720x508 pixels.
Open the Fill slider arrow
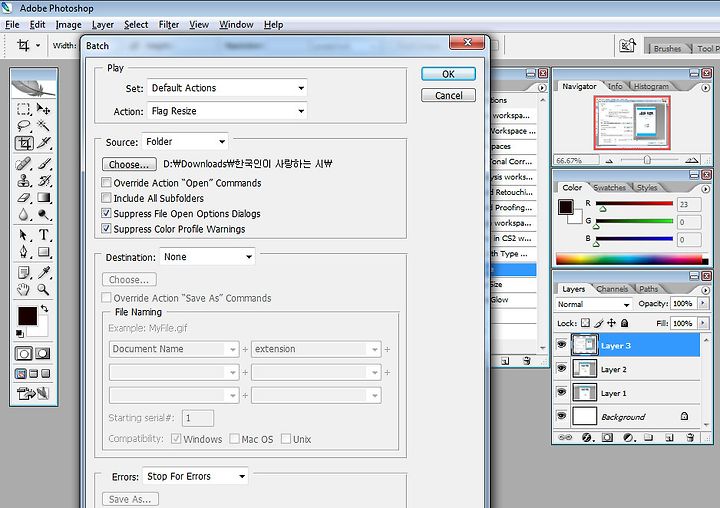pos(703,323)
